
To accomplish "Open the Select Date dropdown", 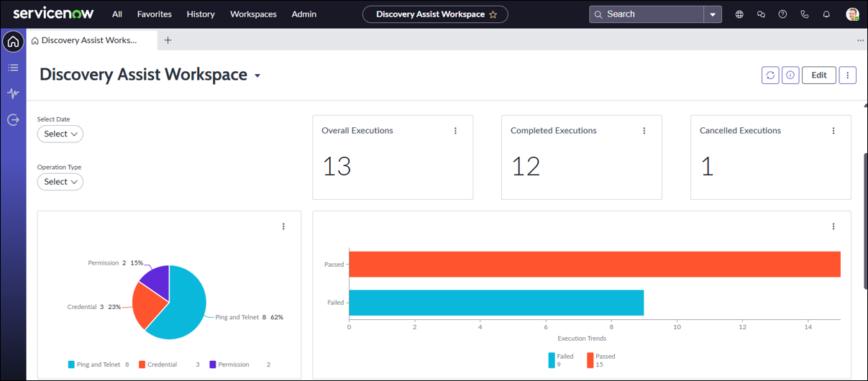I will [x=60, y=134].
